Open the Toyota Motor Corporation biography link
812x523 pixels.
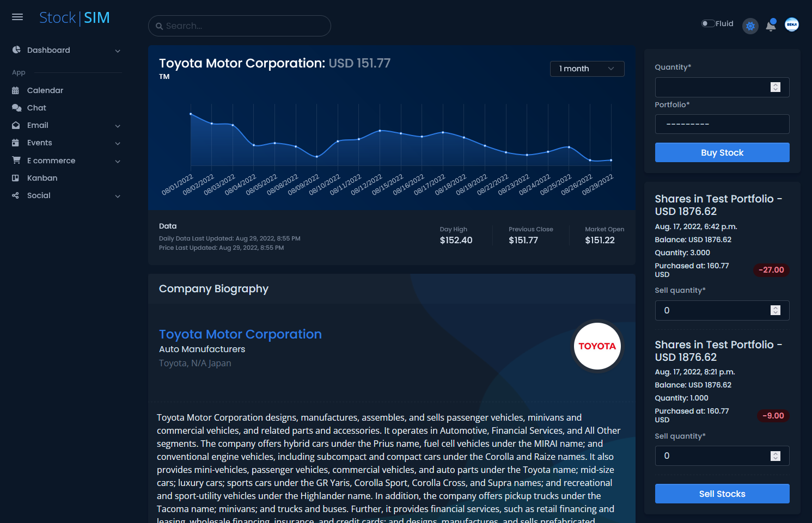click(x=240, y=334)
